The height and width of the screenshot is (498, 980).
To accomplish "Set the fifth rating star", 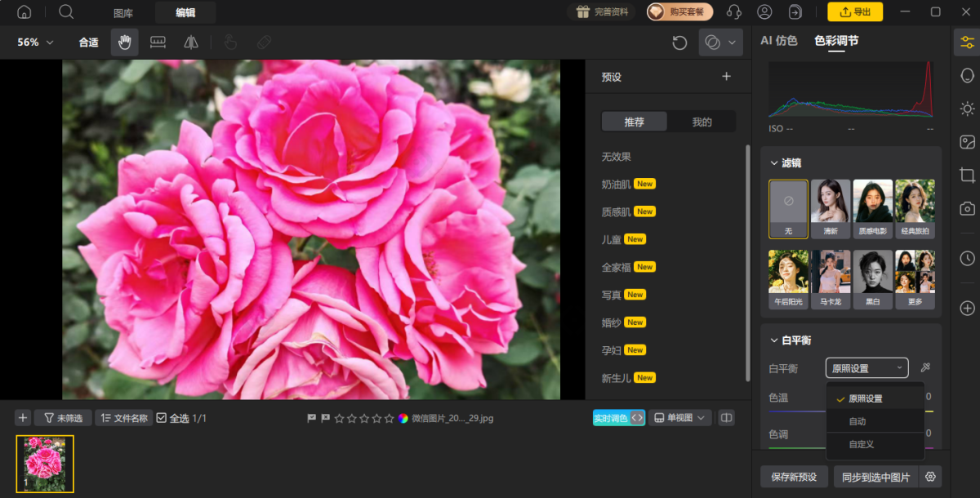I will point(389,418).
